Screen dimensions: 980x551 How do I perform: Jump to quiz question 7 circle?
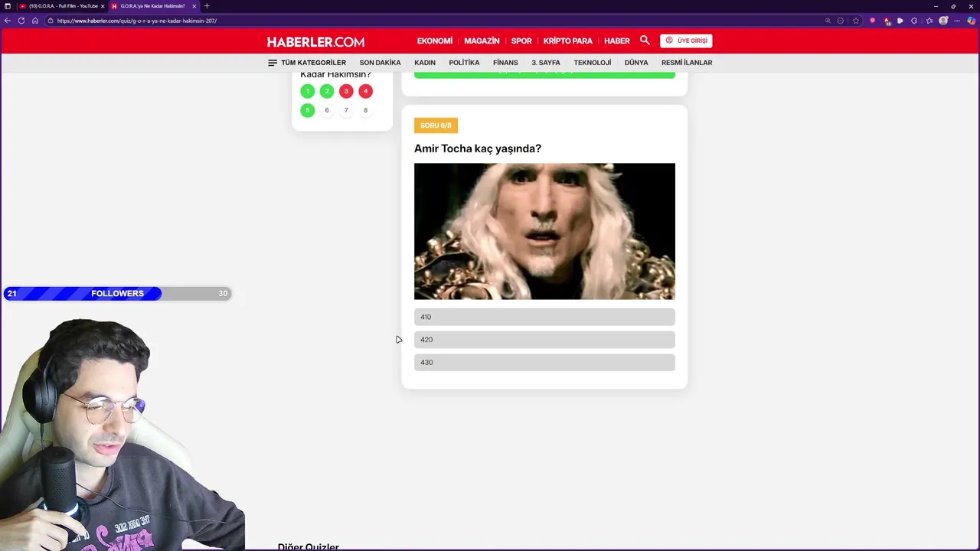(x=346, y=110)
